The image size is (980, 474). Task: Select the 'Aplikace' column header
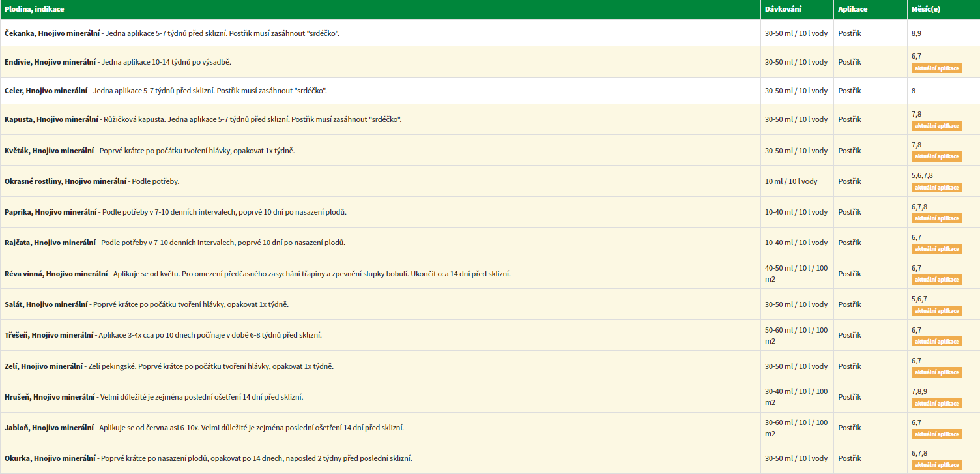tap(852, 9)
